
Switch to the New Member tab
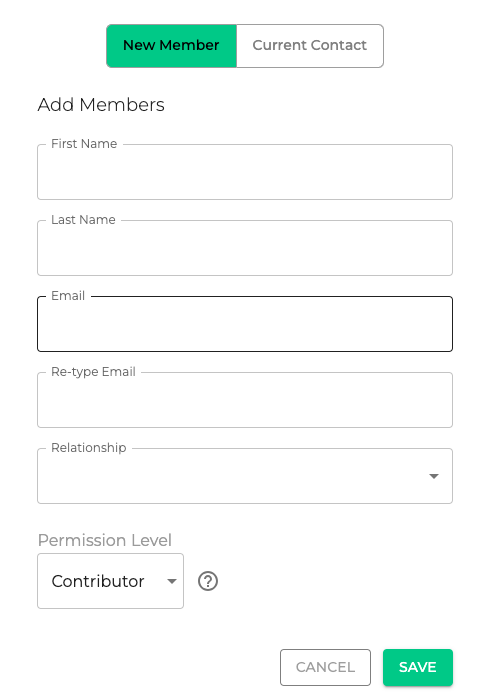(x=171, y=46)
